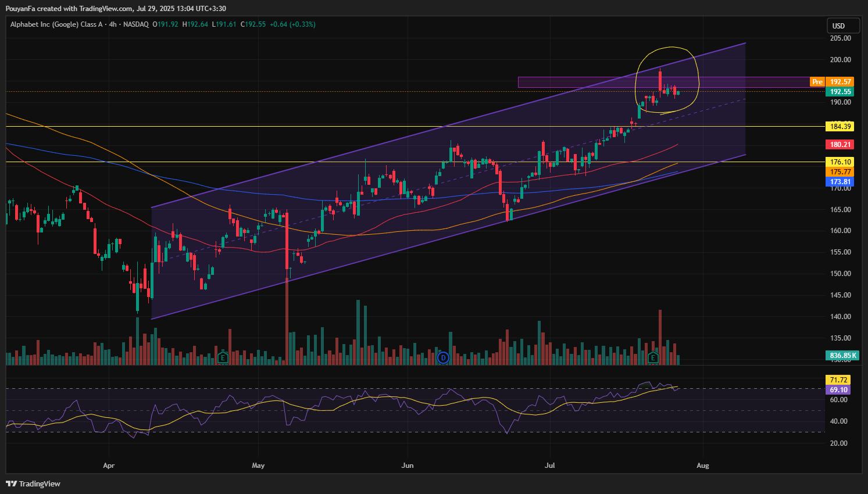Click the earnings E marker in late July
The width and height of the screenshot is (868, 494).
pyautogui.click(x=653, y=357)
